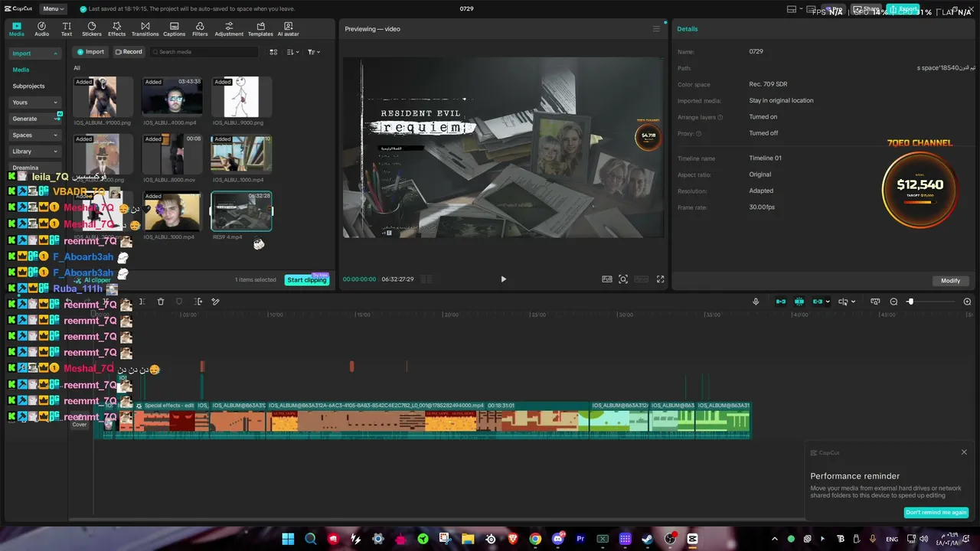
Task: Select the RES9 4.mp4 thumbnail
Action: pos(241,211)
